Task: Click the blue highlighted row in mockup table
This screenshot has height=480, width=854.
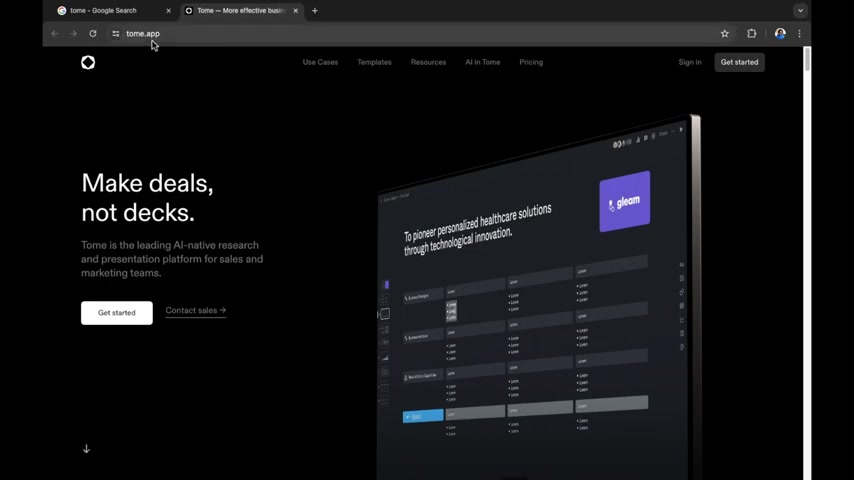Action: click(x=423, y=416)
